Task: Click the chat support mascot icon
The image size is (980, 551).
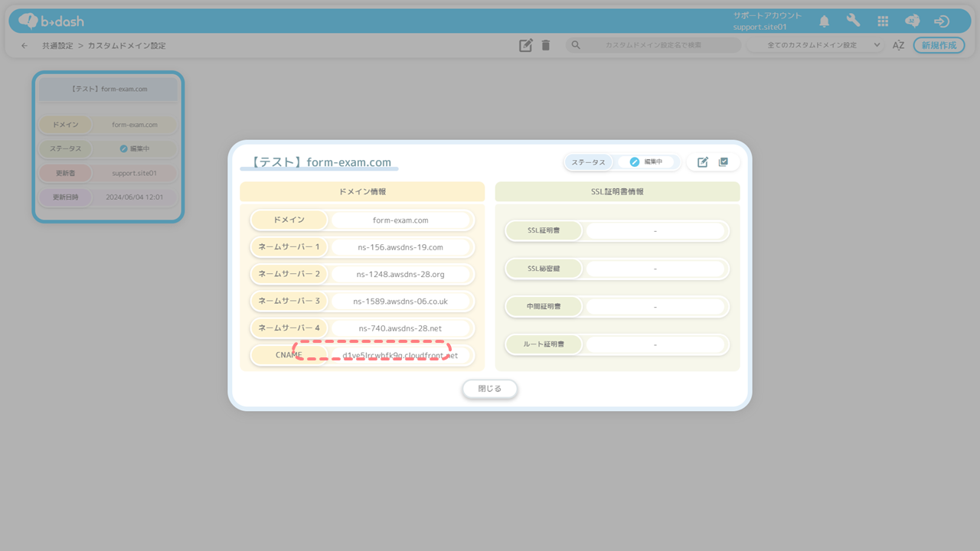Action: pos(912,21)
